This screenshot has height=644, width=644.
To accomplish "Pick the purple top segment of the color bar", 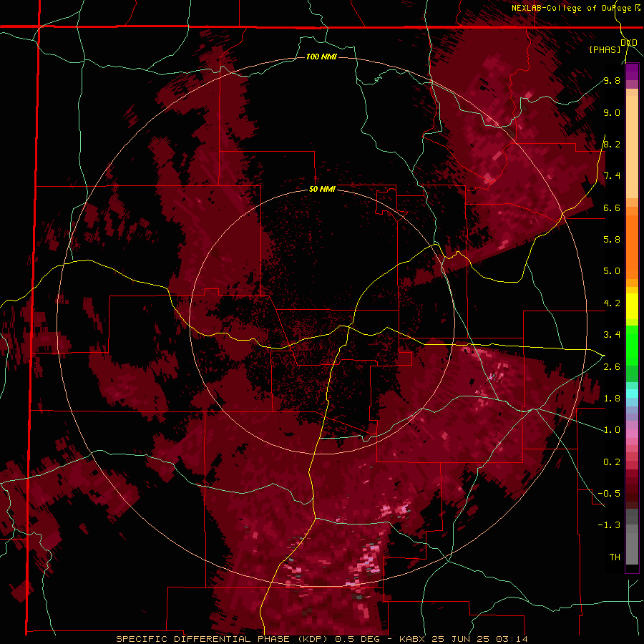I will point(632,72).
